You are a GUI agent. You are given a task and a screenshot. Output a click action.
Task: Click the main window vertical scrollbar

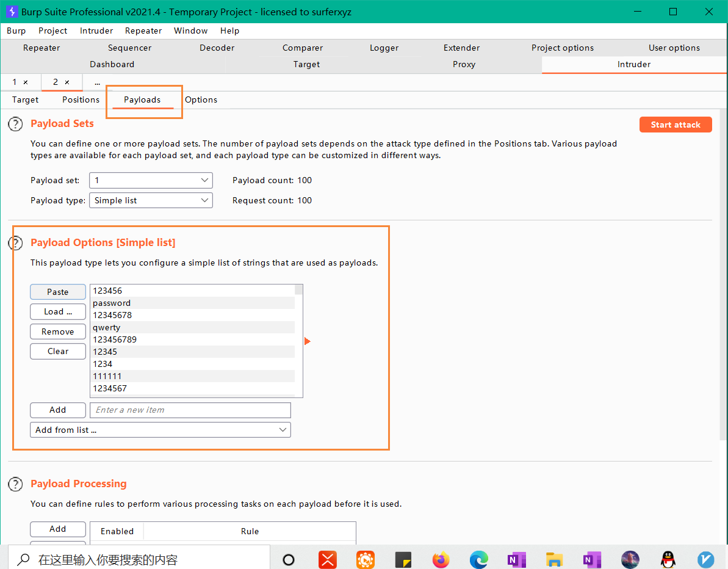[724, 274]
